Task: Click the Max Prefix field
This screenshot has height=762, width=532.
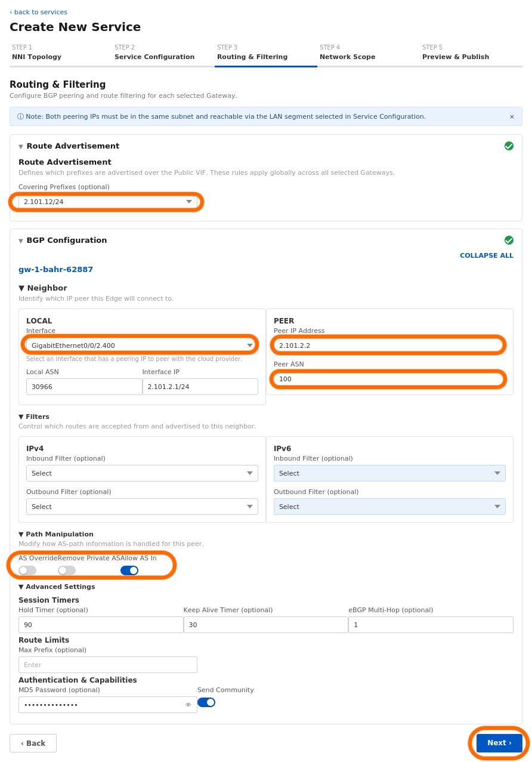Action: pyautogui.click(x=108, y=665)
